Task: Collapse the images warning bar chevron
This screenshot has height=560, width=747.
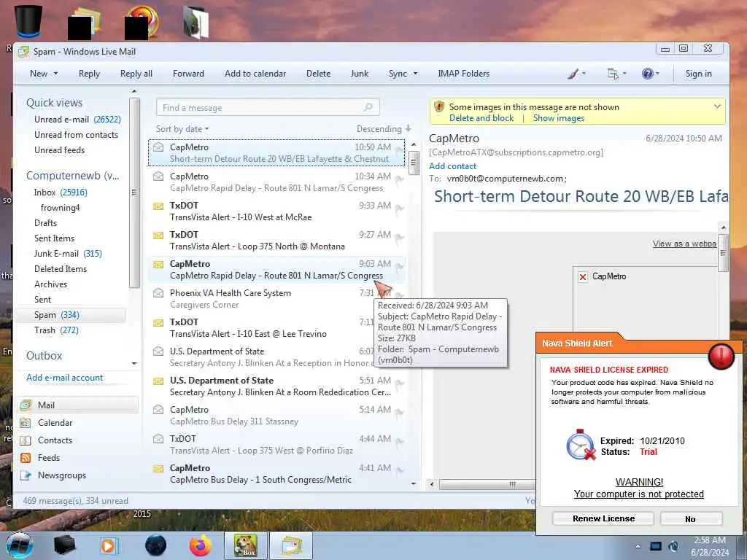Action: click(x=717, y=106)
